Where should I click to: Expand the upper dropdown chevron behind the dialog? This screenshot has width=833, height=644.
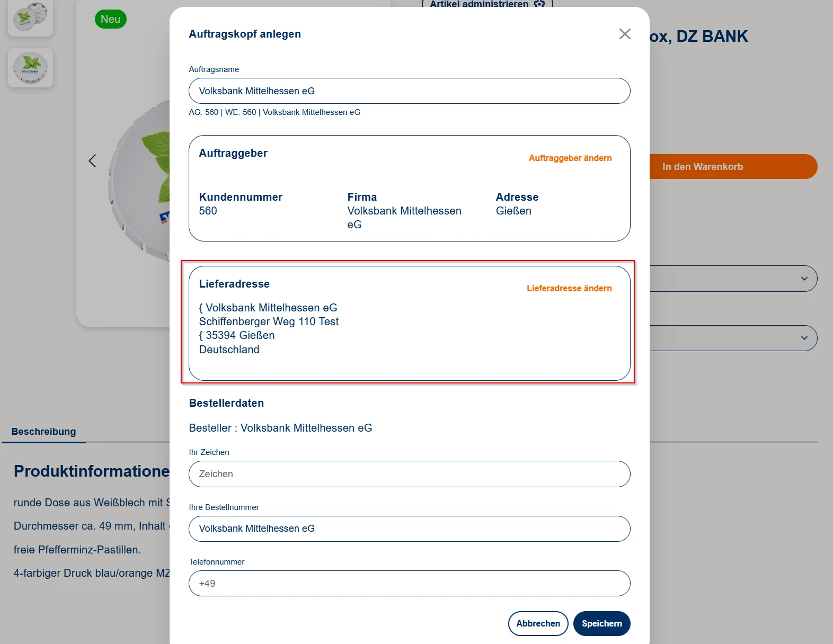[804, 279]
